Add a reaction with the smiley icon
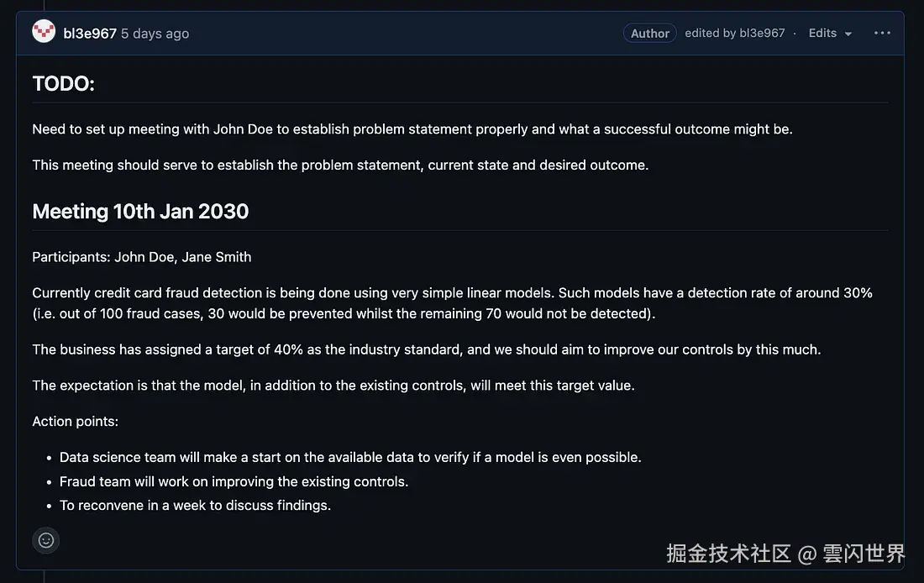The image size is (924, 583). click(x=46, y=540)
